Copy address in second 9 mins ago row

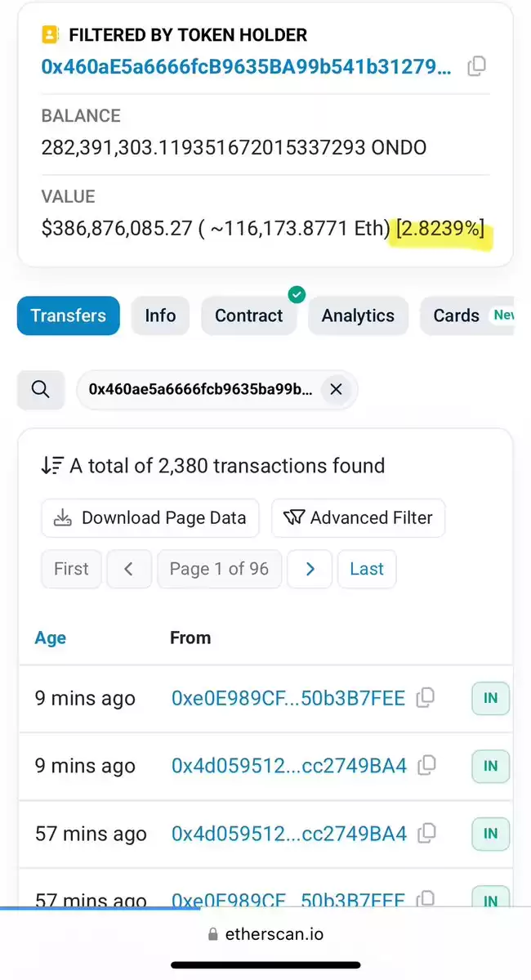(426, 765)
